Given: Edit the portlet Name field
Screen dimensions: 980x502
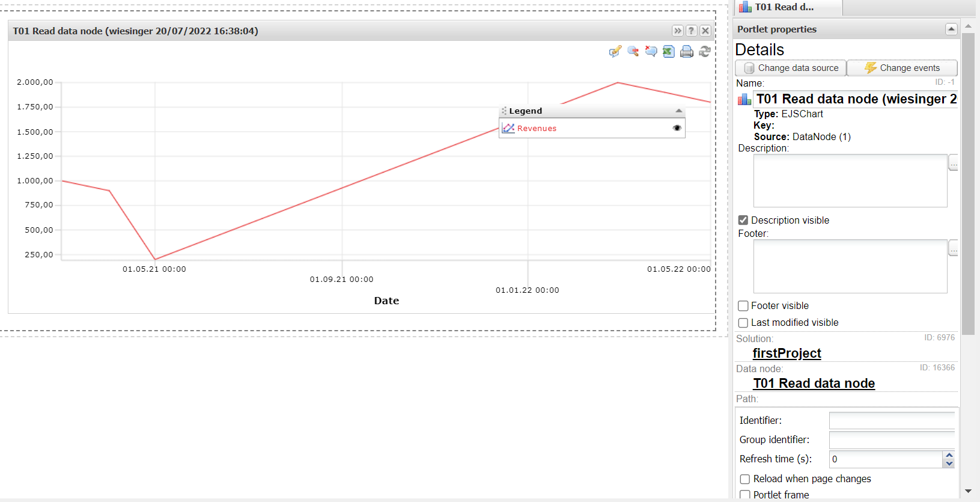Looking at the screenshot, I should point(856,99).
